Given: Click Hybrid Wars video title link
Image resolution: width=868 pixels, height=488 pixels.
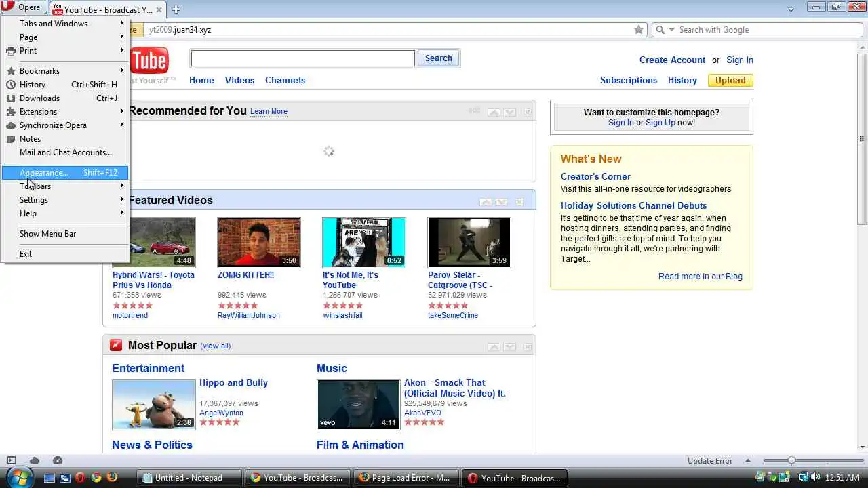Looking at the screenshot, I should point(153,280).
